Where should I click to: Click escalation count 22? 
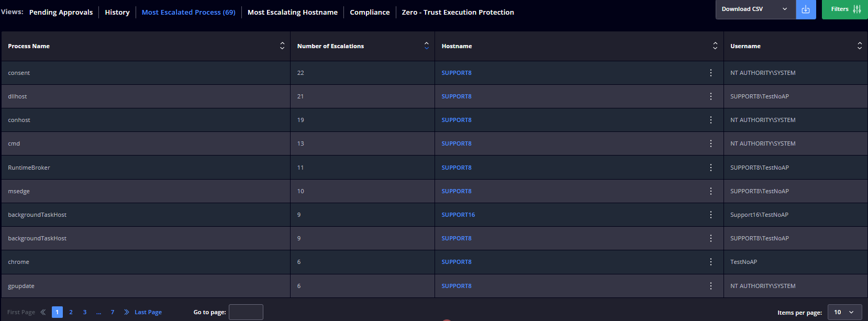point(301,73)
